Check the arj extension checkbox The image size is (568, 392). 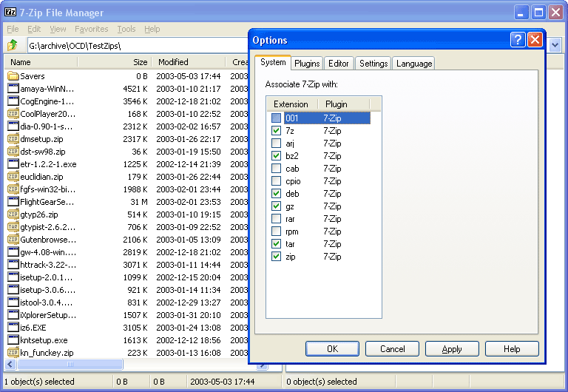[276, 143]
